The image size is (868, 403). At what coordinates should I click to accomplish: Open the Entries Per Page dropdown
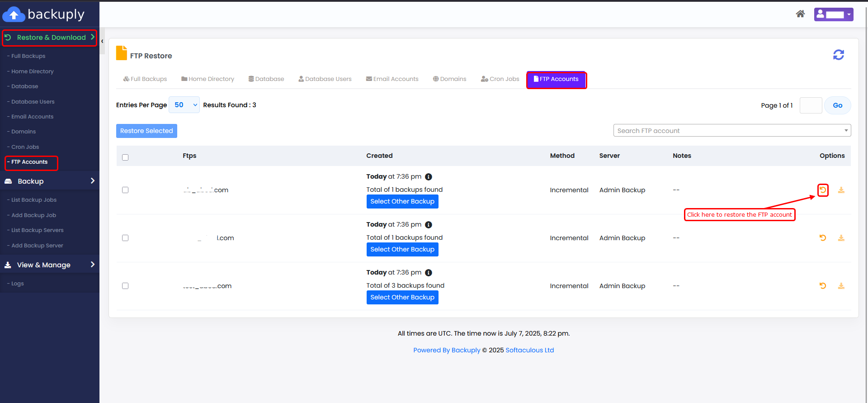click(184, 105)
